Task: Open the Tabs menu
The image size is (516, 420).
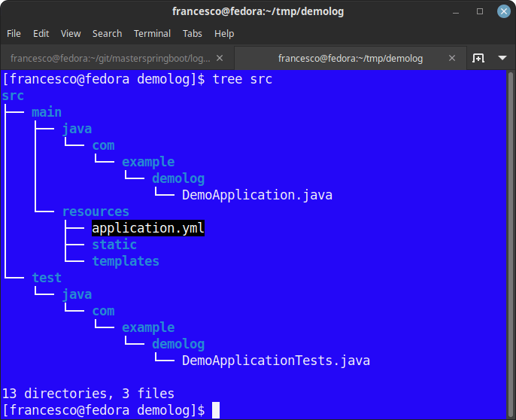Action: (x=193, y=34)
